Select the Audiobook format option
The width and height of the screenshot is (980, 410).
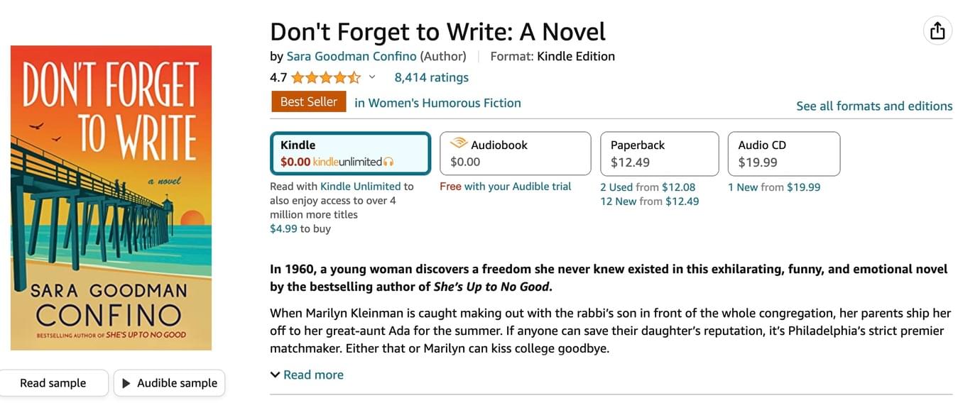click(515, 153)
